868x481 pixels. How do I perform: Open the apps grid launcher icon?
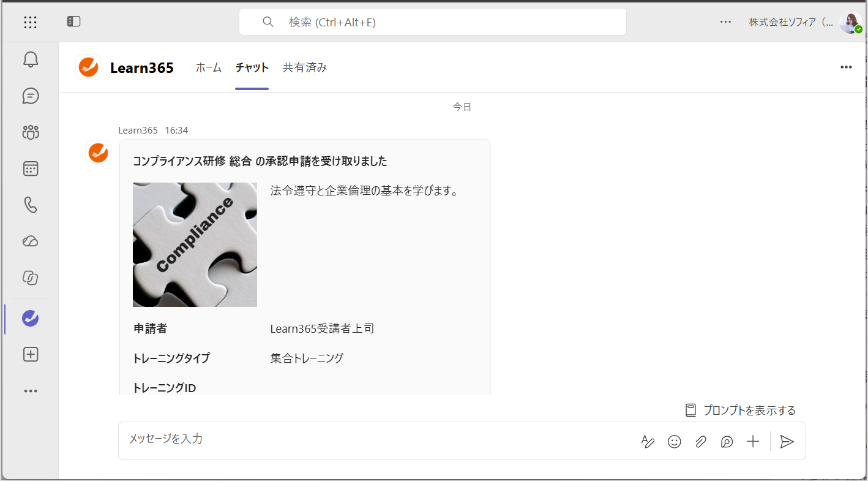(30, 22)
